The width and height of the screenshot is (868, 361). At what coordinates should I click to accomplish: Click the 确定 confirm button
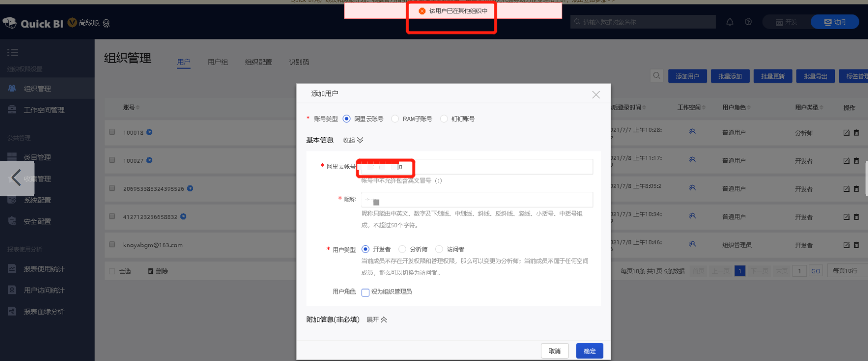tap(590, 351)
